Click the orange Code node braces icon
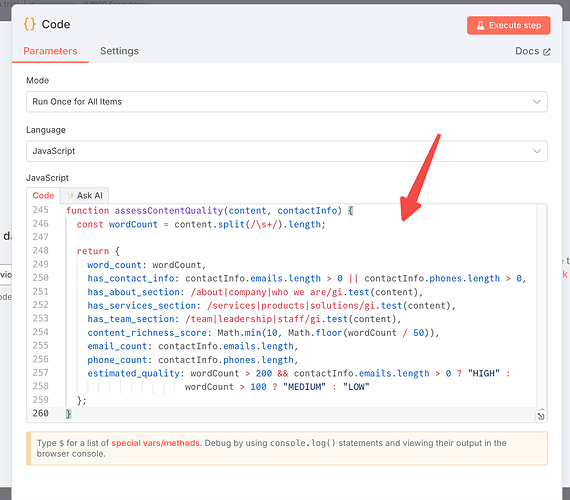 tap(29, 24)
